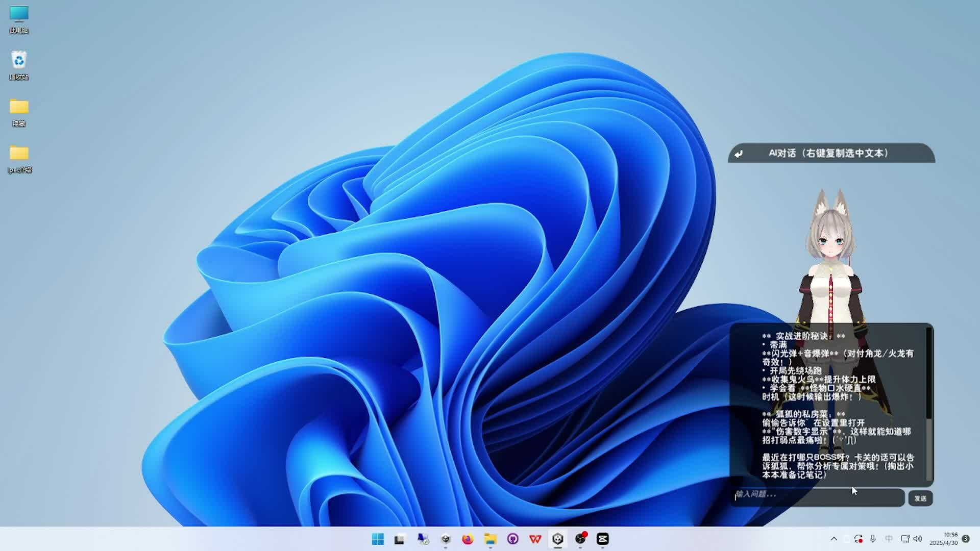Click the back arrow in AI对话 header
Viewport: 980px width, 551px height.
coord(739,154)
